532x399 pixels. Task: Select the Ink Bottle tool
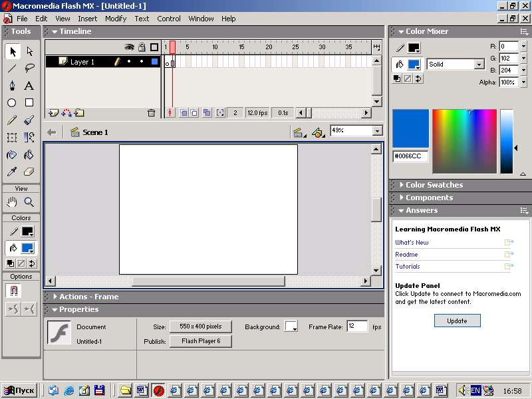click(x=12, y=155)
